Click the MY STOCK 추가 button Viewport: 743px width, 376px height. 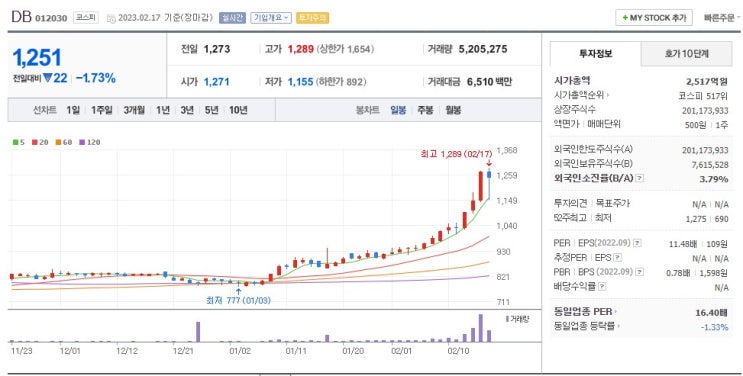(654, 18)
